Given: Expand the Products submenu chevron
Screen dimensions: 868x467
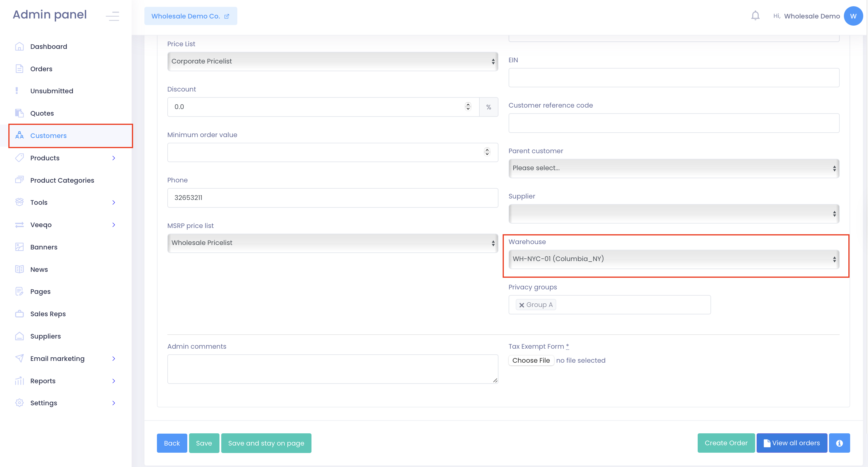Looking at the screenshot, I should pos(113,158).
